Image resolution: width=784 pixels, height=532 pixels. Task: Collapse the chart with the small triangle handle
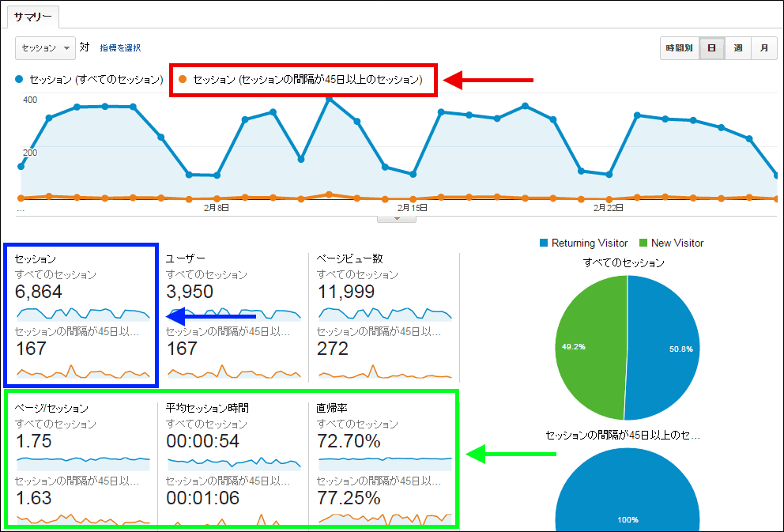(x=397, y=219)
